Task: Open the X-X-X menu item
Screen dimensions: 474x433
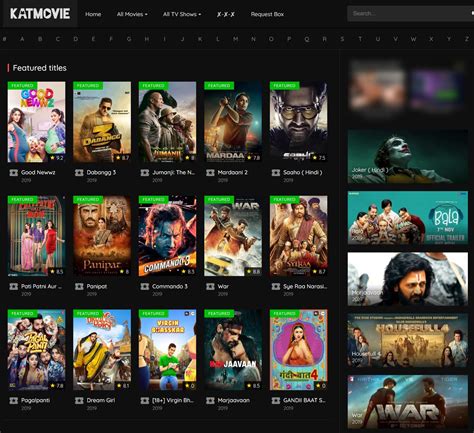Action: pos(226,14)
